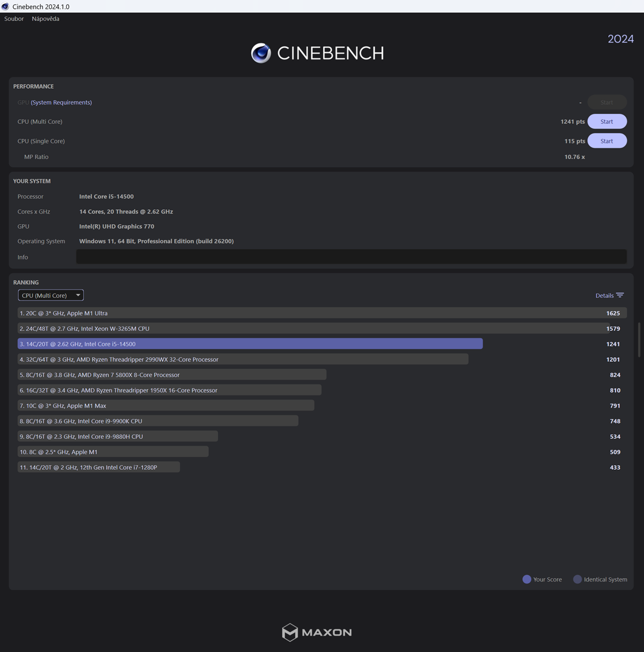Click the Cinebench title bar app icon
The height and width of the screenshot is (652, 644).
(x=6, y=6)
